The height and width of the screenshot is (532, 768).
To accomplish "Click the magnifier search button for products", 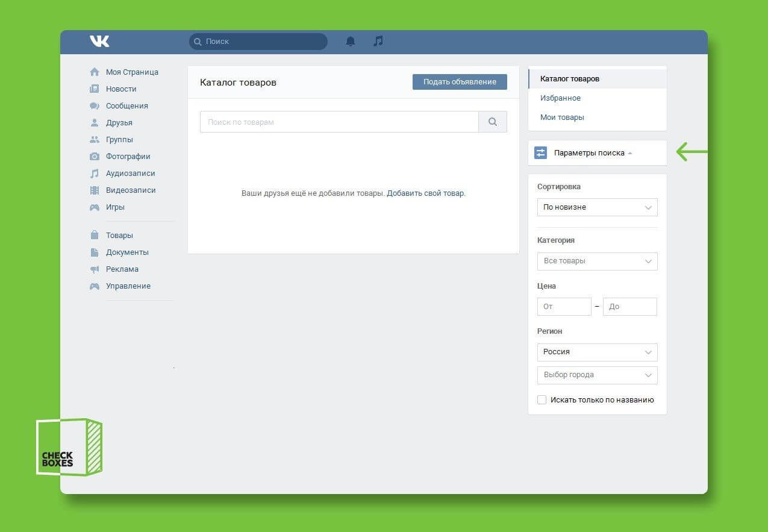I will [x=492, y=122].
